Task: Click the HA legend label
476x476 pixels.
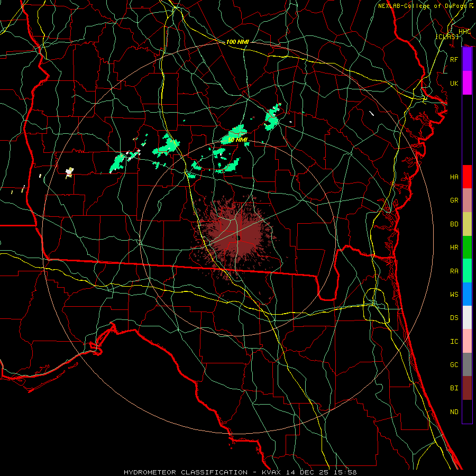Action: click(454, 177)
